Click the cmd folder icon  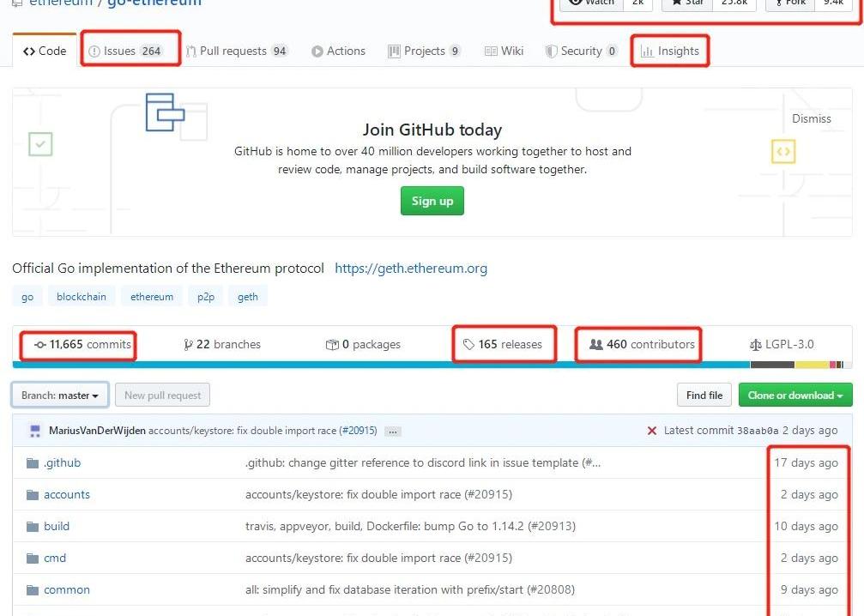[x=33, y=559]
